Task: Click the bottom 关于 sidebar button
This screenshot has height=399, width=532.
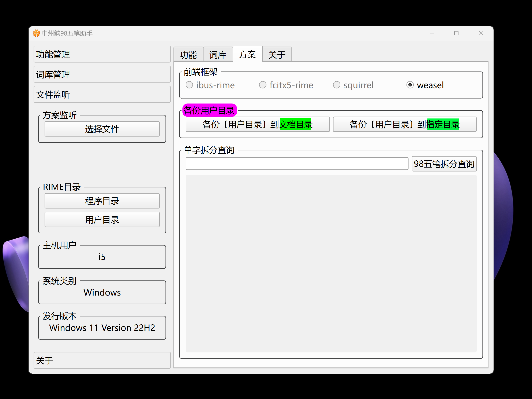Action: 102,360
